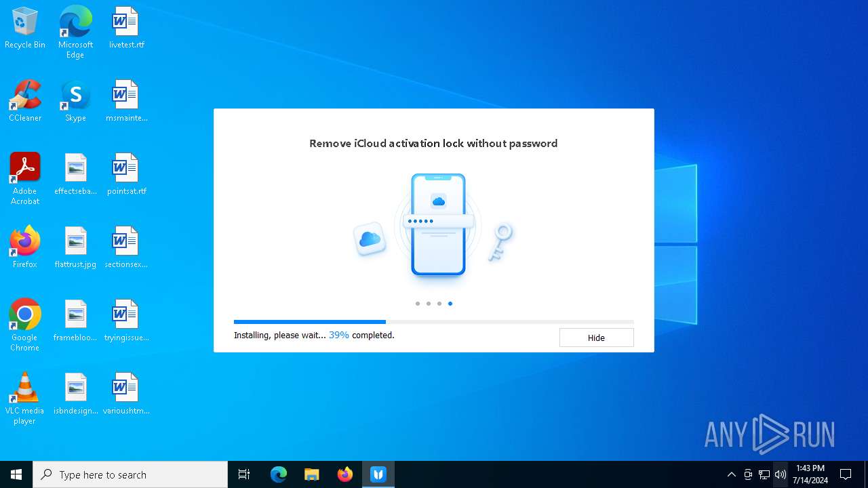Viewport: 868px width, 488px height.
Task: Select msmainte... Word document icon
Action: point(126,102)
